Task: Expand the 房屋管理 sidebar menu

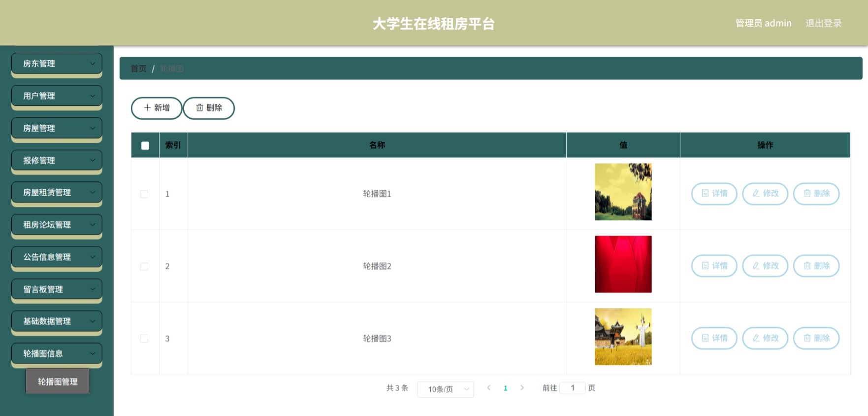Action: (x=57, y=128)
